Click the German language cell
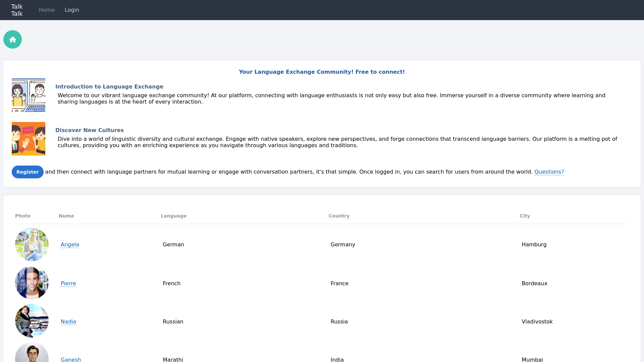The height and width of the screenshot is (362, 644). click(x=173, y=245)
